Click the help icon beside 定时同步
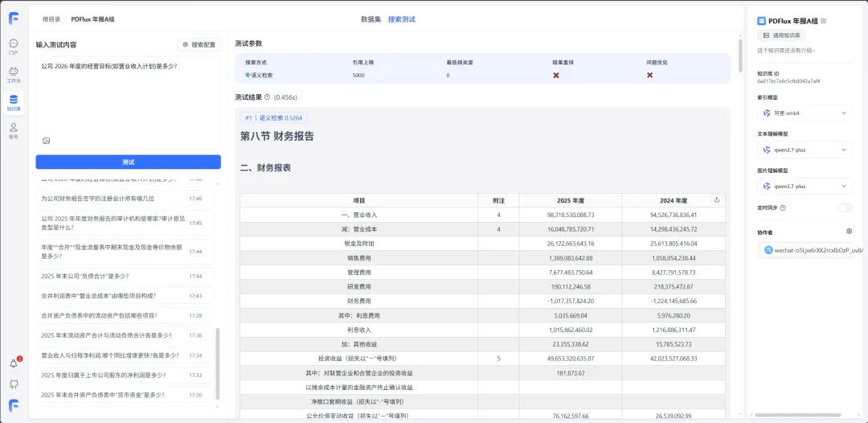868x423 pixels. [x=783, y=207]
